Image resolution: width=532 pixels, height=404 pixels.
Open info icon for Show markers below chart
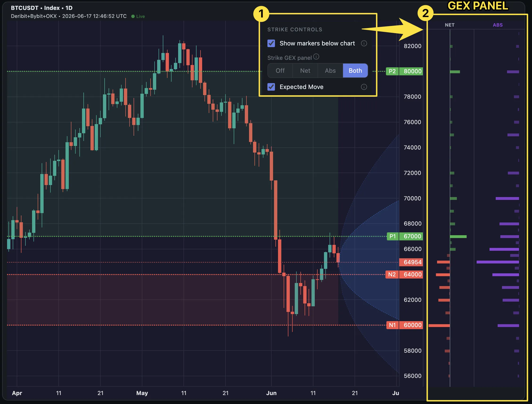[364, 43]
